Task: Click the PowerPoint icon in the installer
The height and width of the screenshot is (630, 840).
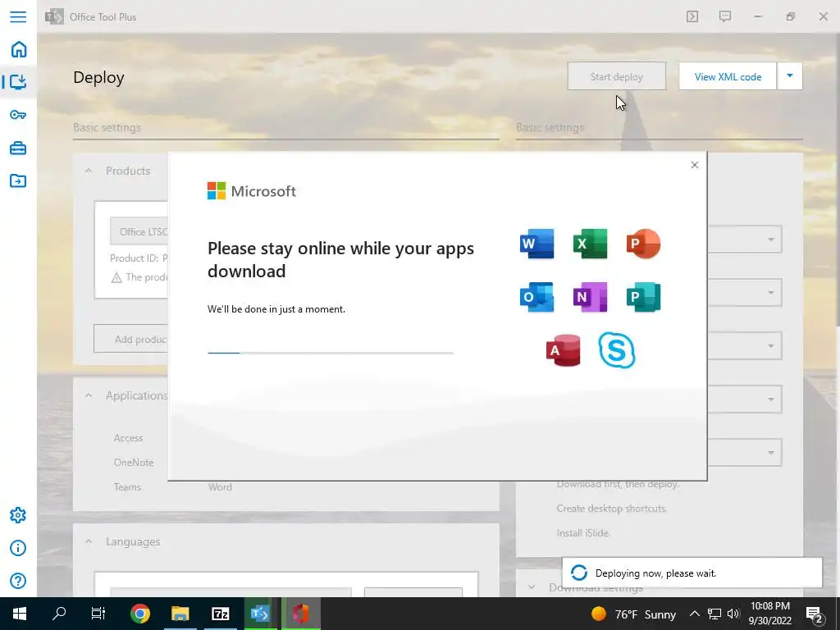Action: (x=643, y=244)
